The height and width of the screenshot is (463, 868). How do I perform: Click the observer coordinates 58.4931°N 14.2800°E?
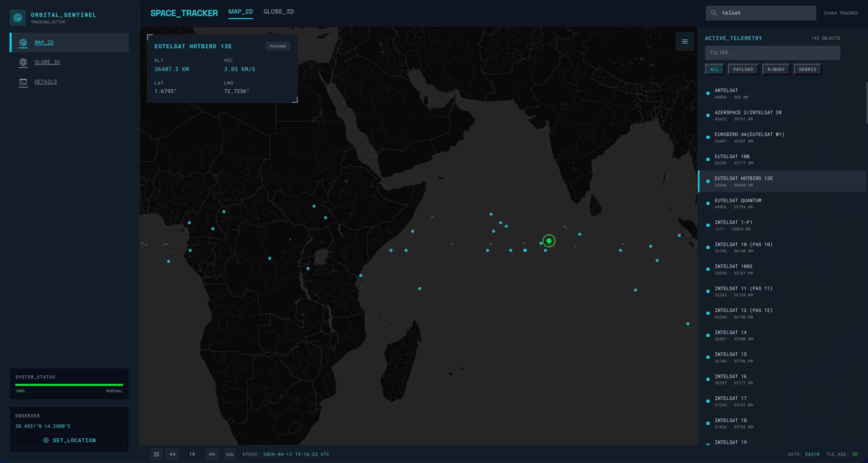pyautogui.click(x=43, y=426)
